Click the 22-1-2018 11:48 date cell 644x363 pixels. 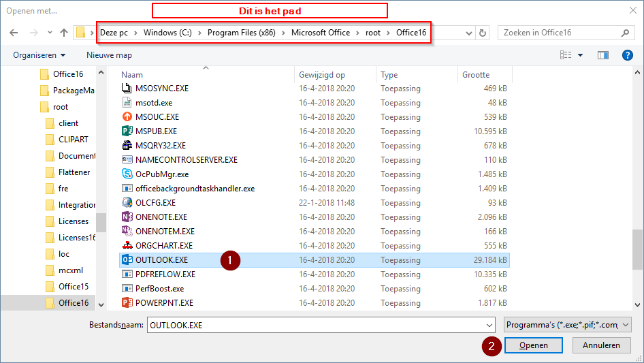(x=327, y=203)
